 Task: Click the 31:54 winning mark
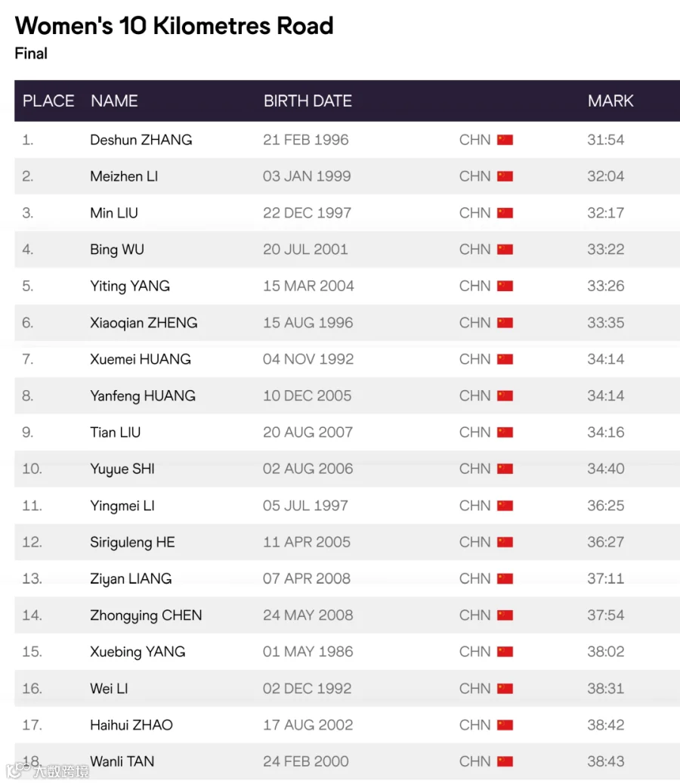pos(605,140)
